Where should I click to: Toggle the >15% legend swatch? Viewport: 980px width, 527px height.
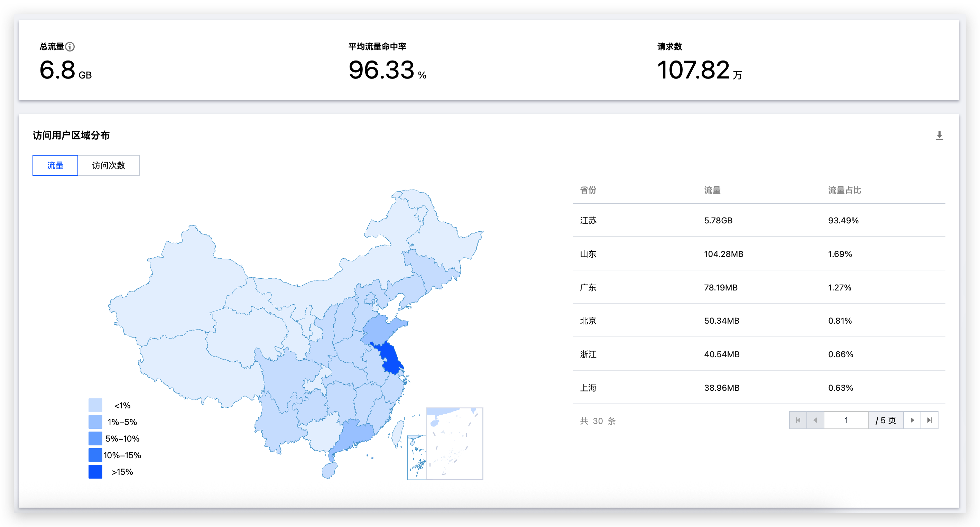[x=95, y=472]
